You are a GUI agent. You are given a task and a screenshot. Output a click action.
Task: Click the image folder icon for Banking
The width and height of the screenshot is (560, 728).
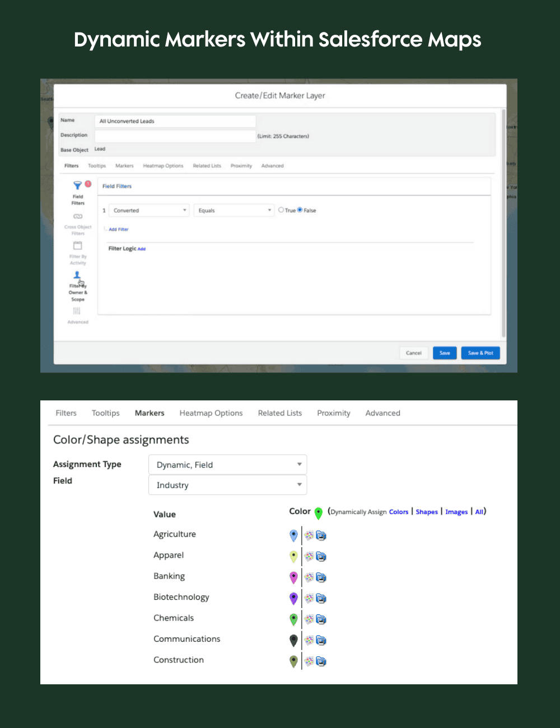[320, 577]
